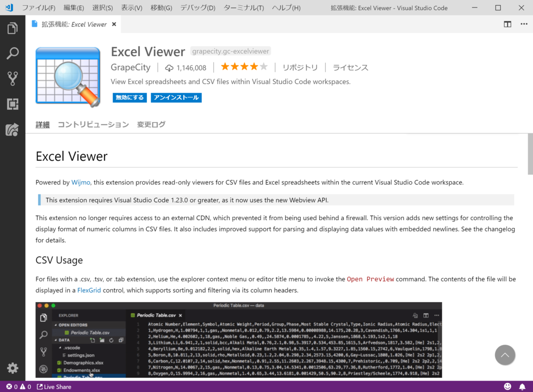Select the 拡張機能: Excel Viewer editor tab

[73, 24]
